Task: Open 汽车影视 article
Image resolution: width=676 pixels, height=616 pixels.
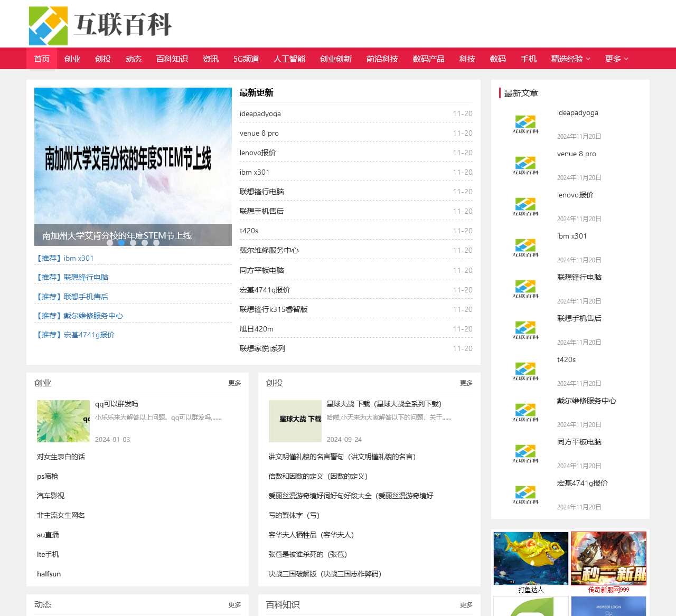Action: [51, 496]
